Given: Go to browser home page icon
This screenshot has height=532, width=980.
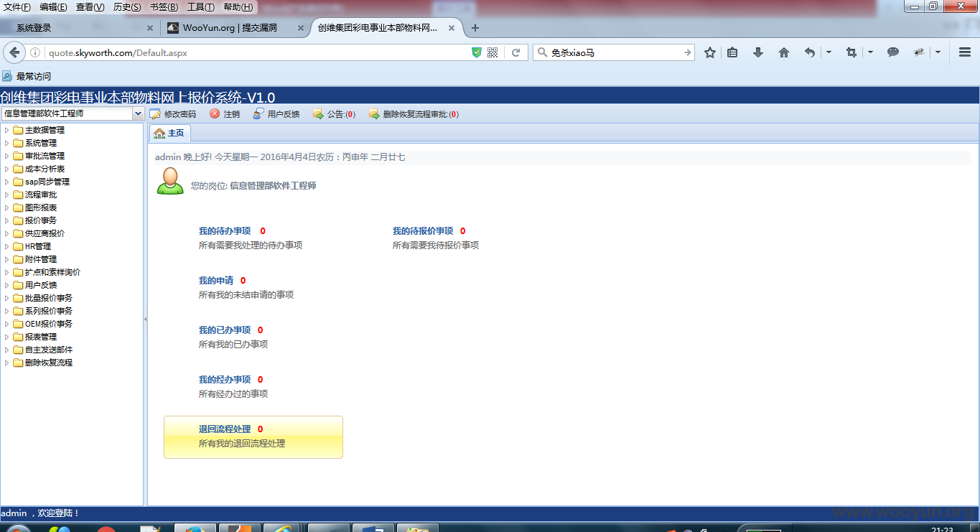Looking at the screenshot, I should [x=784, y=52].
